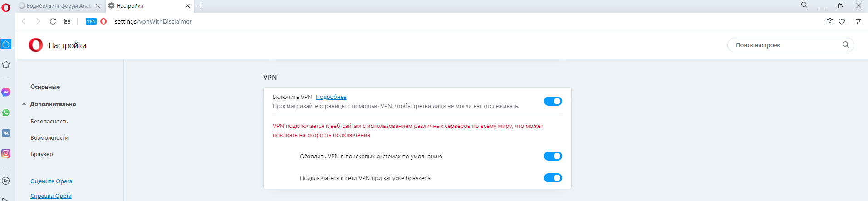This screenshot has width=868, height=201.
Task: Toggle bypass VPN for default search engines
Action: pyautogui.click(x=553, y=156)
